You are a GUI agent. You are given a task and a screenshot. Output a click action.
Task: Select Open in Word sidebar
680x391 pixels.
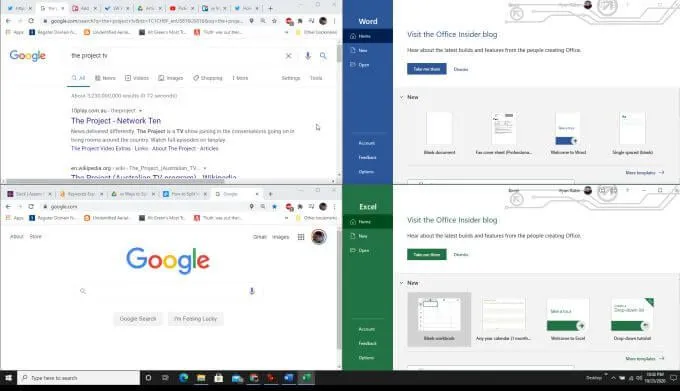coord(367,65)
